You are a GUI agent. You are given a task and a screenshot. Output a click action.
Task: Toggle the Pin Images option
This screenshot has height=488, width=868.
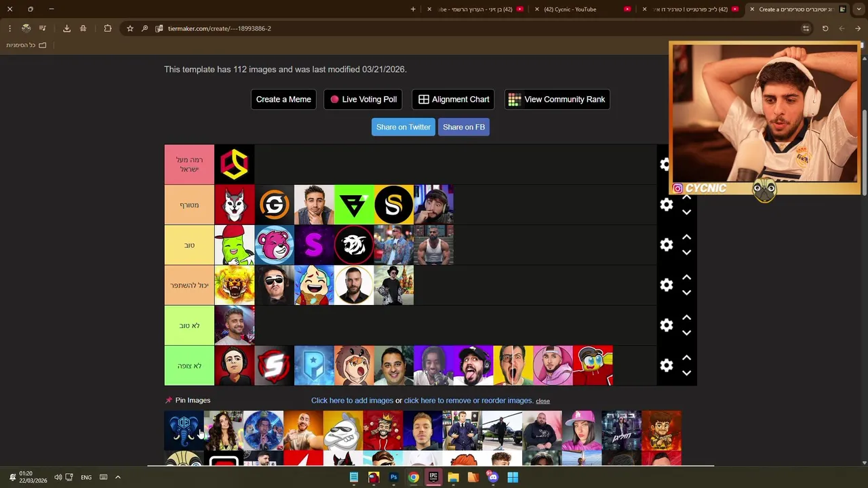(188, 400)
